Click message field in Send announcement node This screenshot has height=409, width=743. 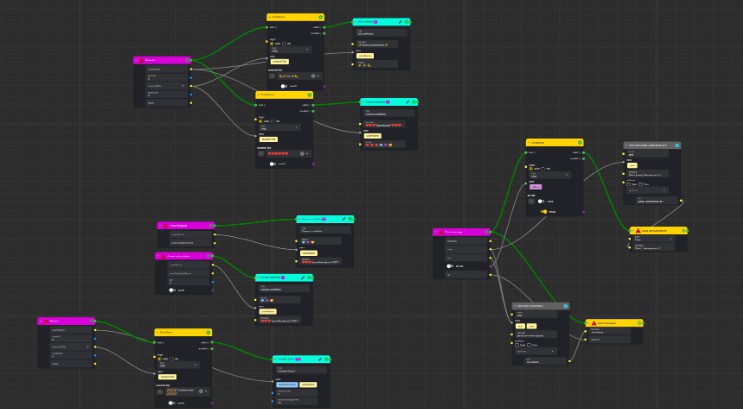pyautogui.click(x=653, y=247)
